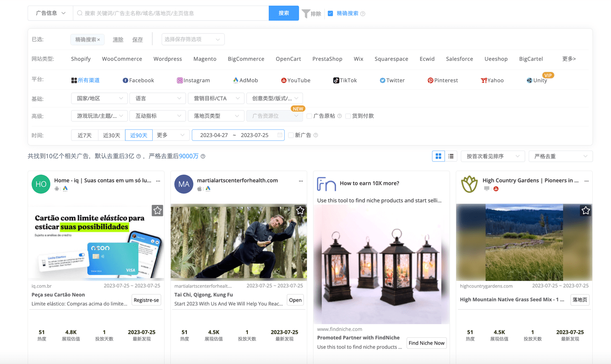Filter by Magento website type
611x364 pixels.
[205, 59]
